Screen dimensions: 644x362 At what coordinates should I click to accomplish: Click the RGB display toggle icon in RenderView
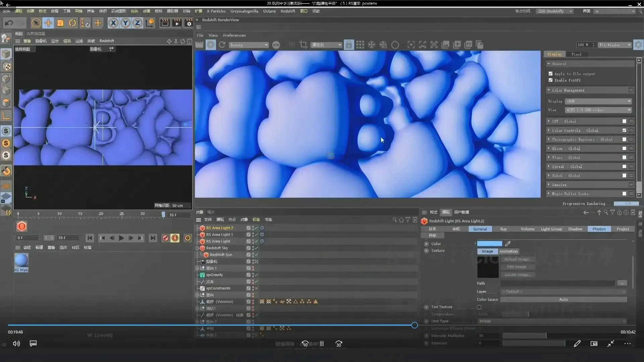pos(276,45)
